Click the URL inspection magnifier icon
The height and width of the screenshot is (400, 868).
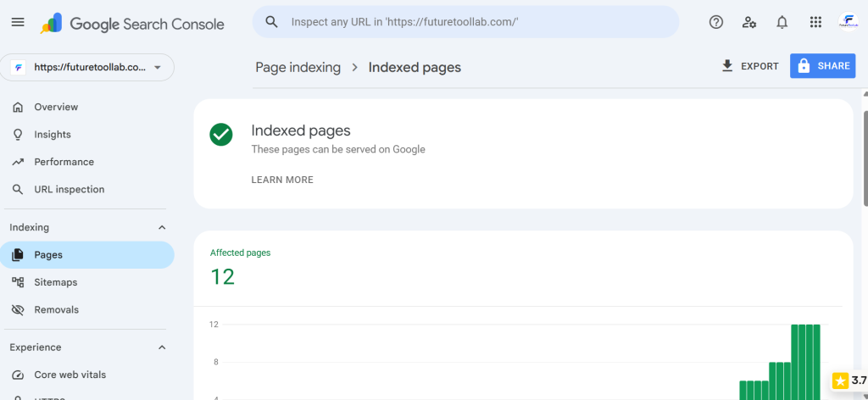click(18, 189)
